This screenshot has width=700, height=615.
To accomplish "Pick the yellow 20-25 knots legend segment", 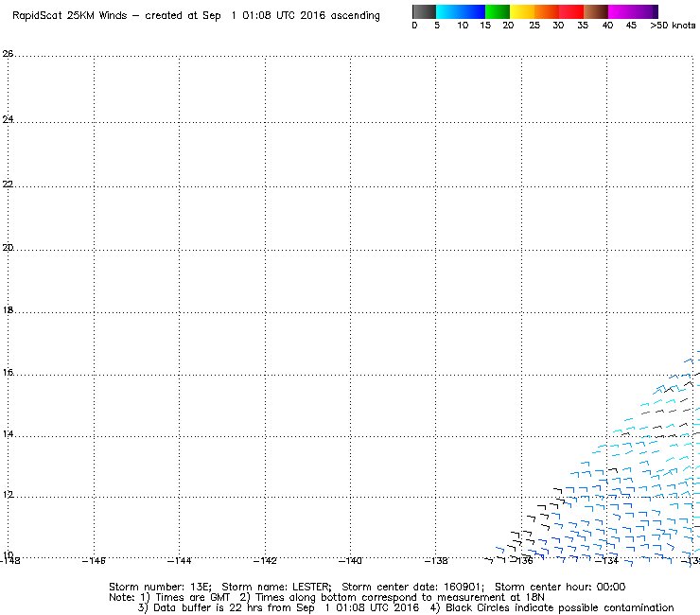I will (522, 11).
